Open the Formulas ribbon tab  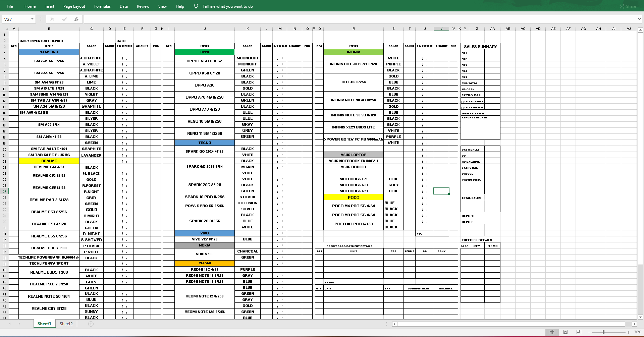click(102, 6)
